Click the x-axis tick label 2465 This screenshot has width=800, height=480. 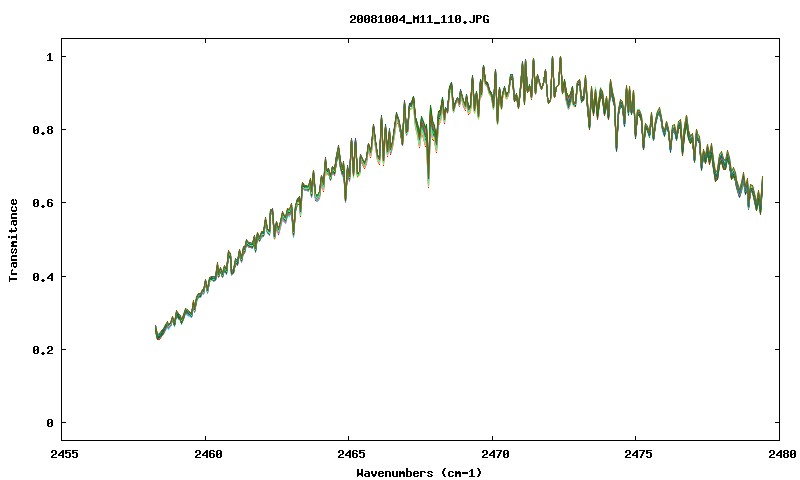pos(352,454)
